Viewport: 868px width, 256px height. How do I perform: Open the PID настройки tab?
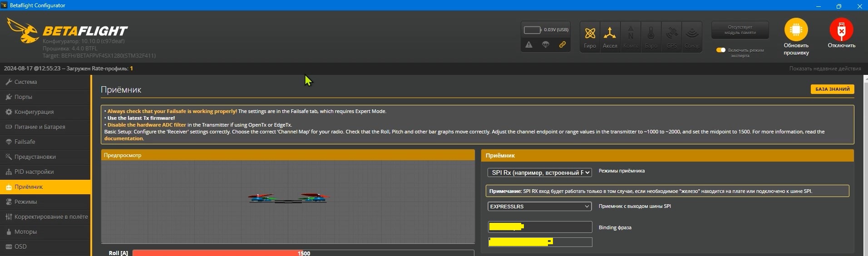click(x=34, y=172)
